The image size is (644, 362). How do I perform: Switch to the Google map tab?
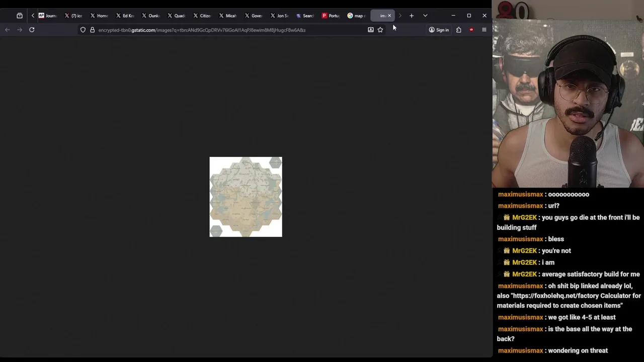click(x=356, y=16)
